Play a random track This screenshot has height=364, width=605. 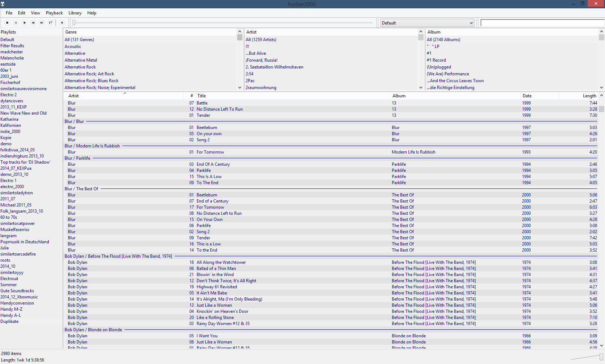pos(51,23)
